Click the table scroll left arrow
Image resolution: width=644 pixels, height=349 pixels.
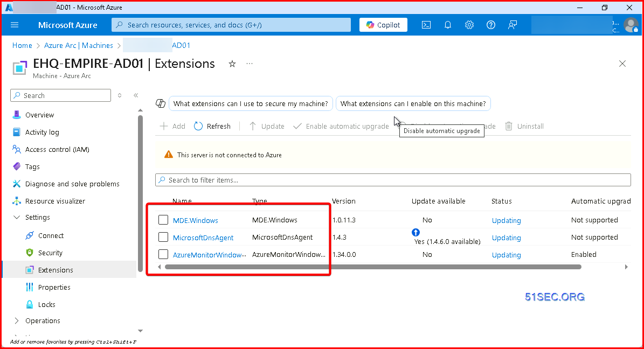coord(160,267)
